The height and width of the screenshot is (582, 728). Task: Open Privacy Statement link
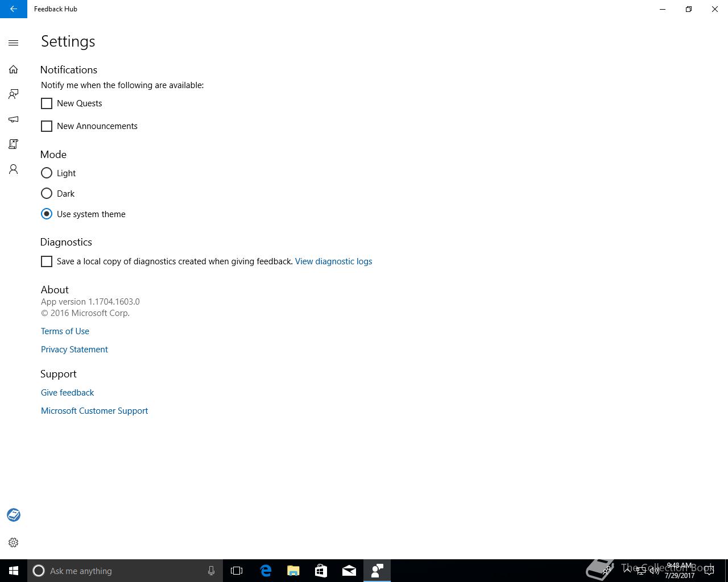pos(75,350)
